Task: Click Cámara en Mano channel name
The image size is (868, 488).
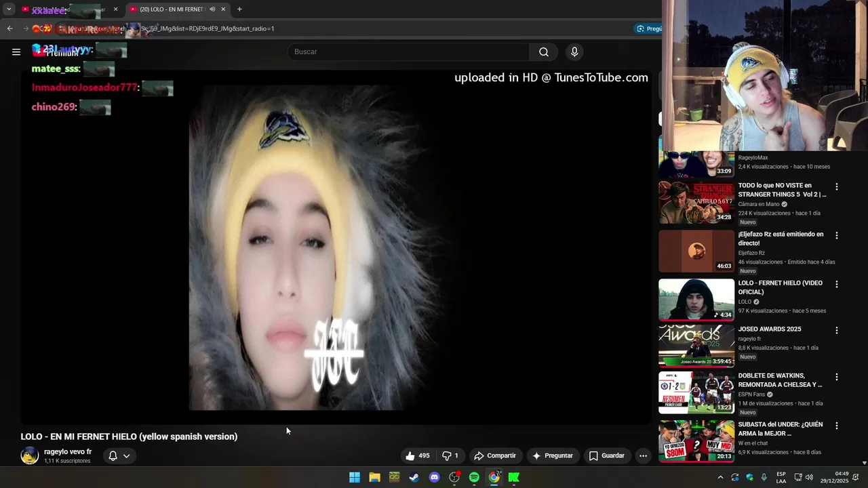Action: [759, 204]
